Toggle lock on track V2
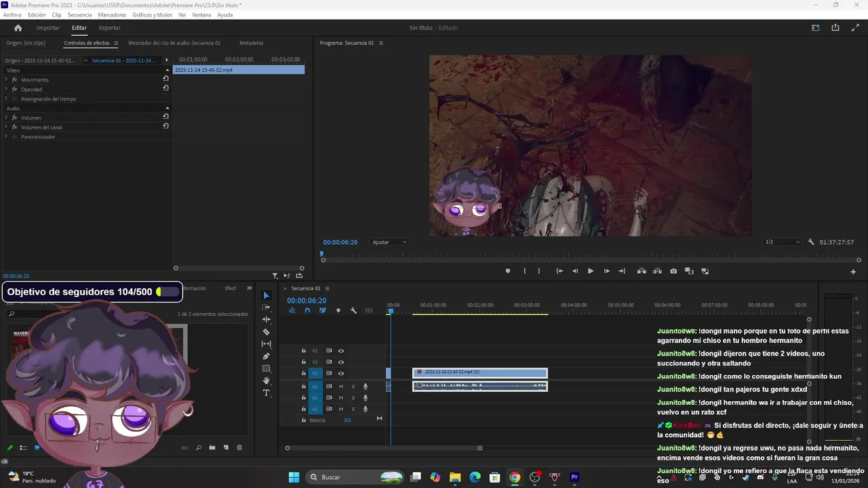 [304, 363]
